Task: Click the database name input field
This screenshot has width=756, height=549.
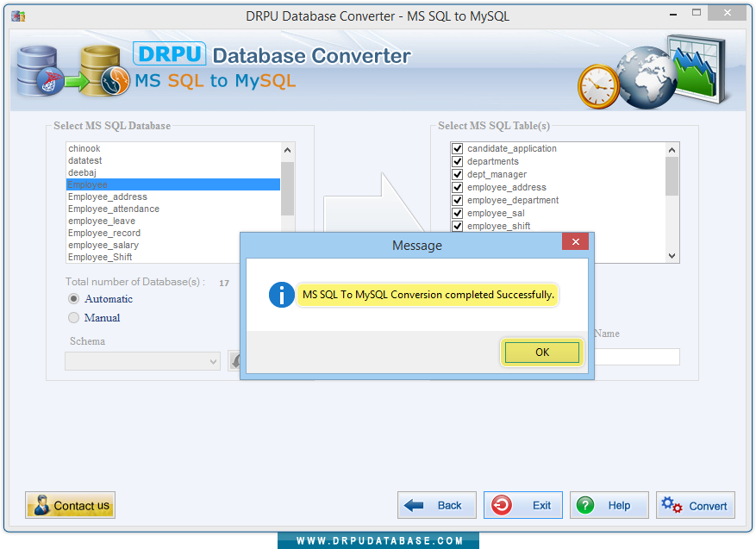Action: [637, 357]
